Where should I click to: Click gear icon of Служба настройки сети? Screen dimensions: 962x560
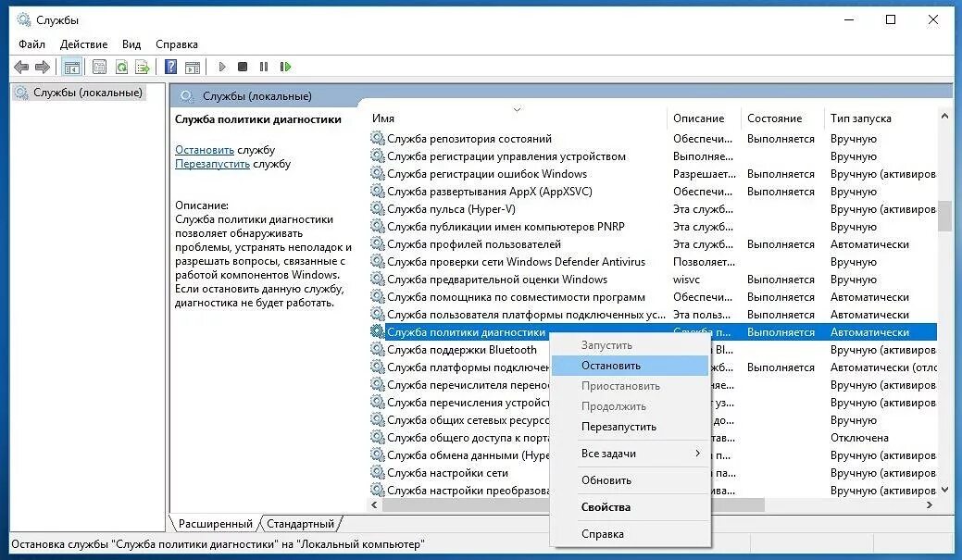378,473
